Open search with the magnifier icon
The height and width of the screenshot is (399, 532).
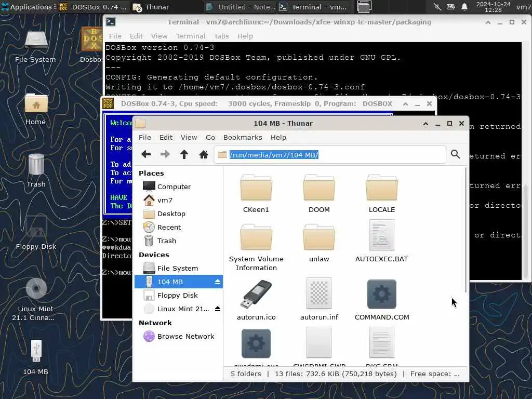[455, 154]
